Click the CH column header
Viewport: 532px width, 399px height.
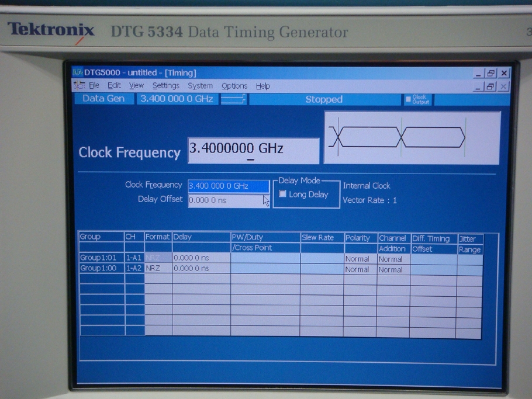point(134,237)
